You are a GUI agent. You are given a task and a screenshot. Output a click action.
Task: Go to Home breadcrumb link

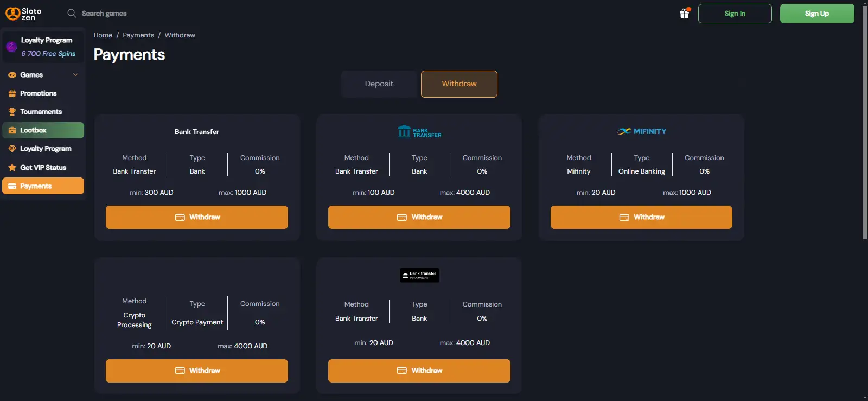103,35
